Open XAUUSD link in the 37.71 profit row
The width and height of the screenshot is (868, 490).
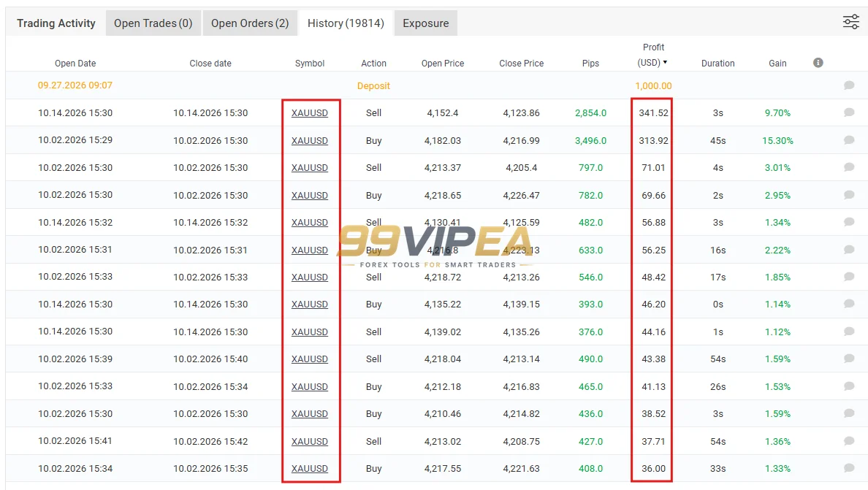point(310,441)
